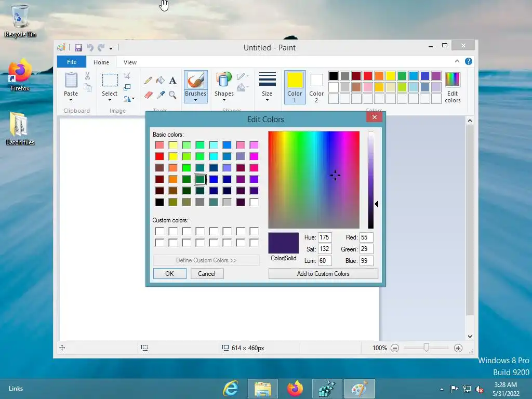This screenshot has width=532, height=399.
Task: Open Internet Explorer from the taskbar
Action: point(231,389)
